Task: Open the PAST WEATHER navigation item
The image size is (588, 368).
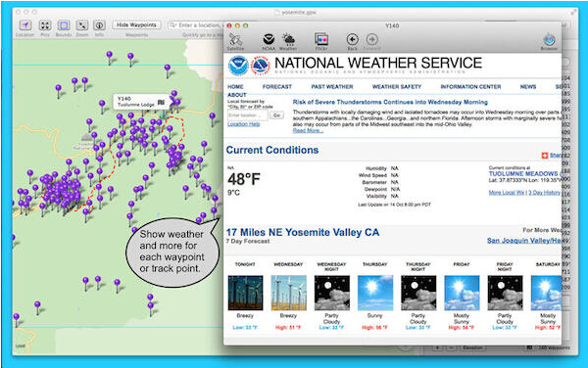Action: tap(332, 87)
